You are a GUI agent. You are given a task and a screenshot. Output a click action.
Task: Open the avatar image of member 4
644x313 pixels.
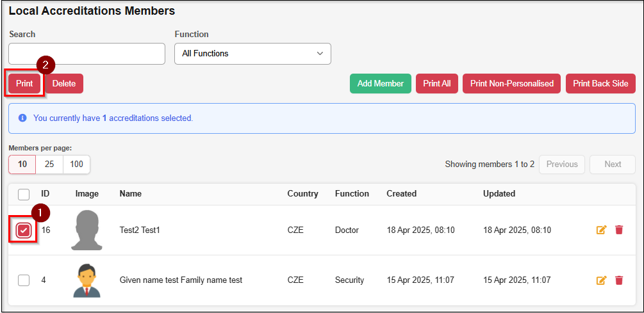pos(87,280)
